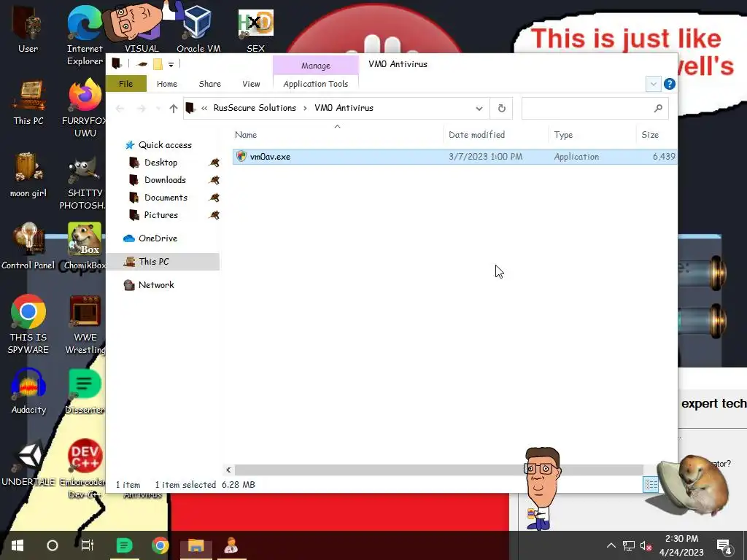Open File Explorer taskbar button
Screen dimensions: 747x560
click(196, 545)
